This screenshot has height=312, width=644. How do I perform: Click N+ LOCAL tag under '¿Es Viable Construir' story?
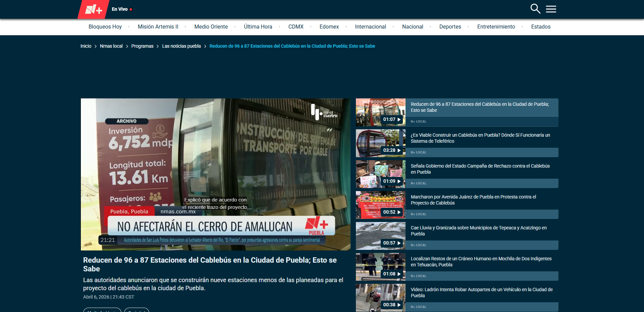pos(419,152)
